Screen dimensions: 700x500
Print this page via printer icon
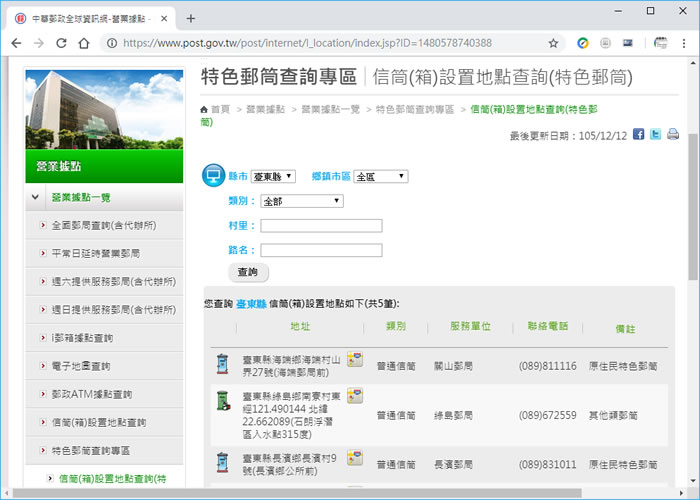(x=673, y=134)
